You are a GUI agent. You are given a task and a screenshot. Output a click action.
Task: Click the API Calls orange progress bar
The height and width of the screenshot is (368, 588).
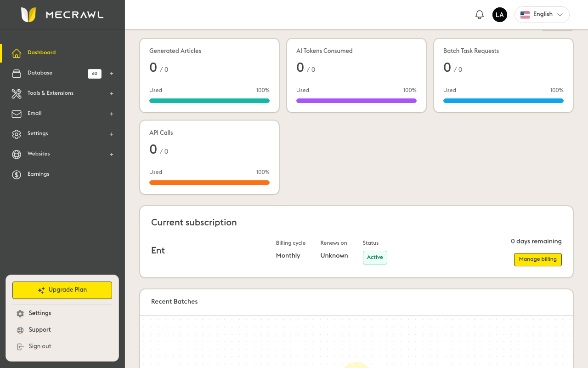point(209,183)
